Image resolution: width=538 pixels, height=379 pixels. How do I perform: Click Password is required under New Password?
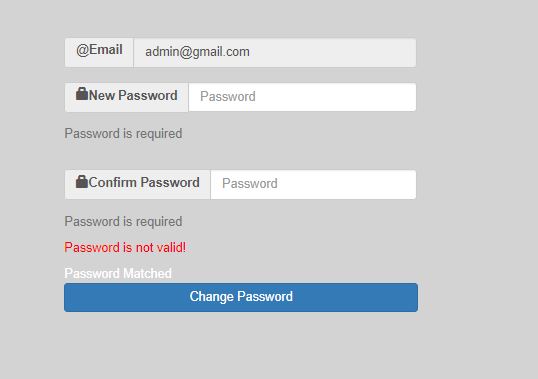[123, 134]
